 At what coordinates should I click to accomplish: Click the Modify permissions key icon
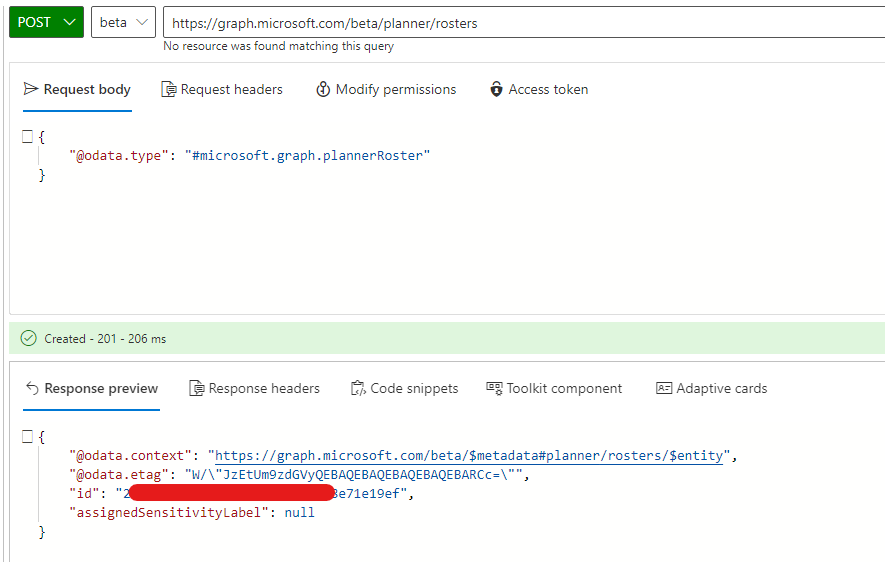click(323, 89)
